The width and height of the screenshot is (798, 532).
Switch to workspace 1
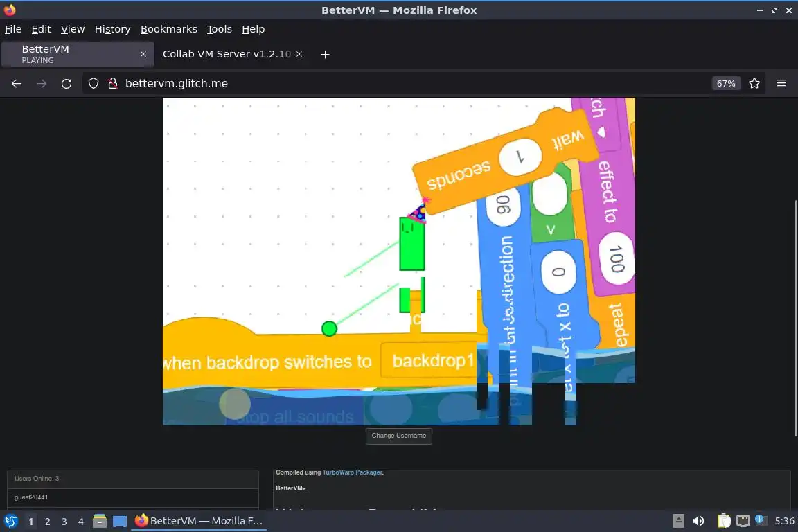pyautogui.click(x=30, y=522)
